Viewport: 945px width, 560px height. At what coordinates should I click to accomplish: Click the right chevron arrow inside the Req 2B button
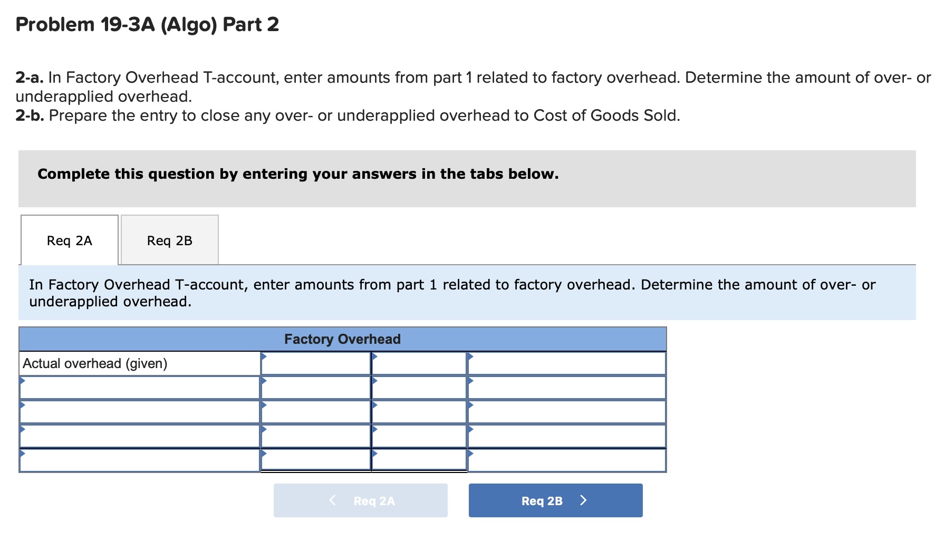[583, 500]
